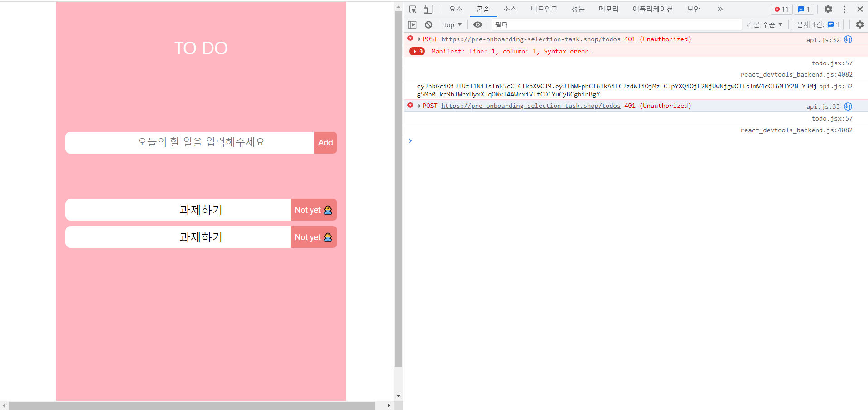Open the api.js:32 link in the first error row

pyautogui.click(x=823, y=40)
